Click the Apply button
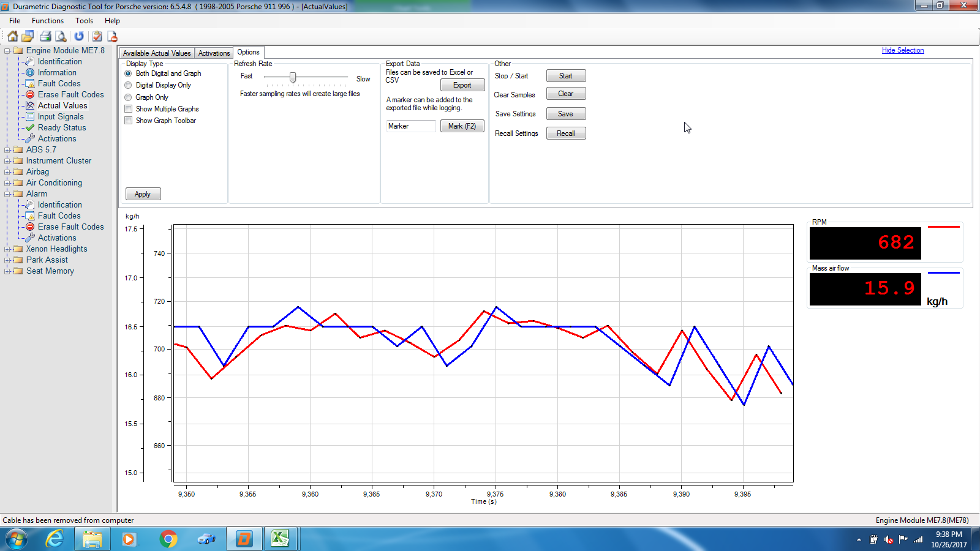Screen dimensions: 980x551 pos(143,194)
